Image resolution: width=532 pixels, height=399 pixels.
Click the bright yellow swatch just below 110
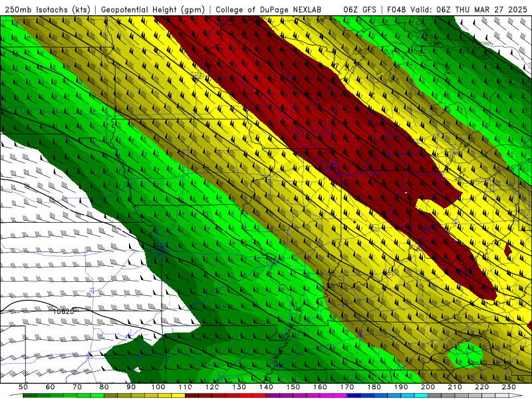point(178,396)
